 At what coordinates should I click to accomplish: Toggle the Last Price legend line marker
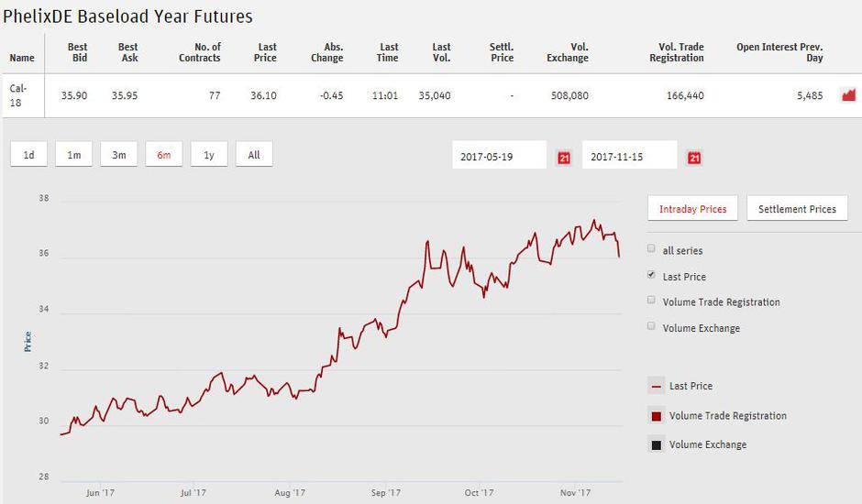coord(656,387)
